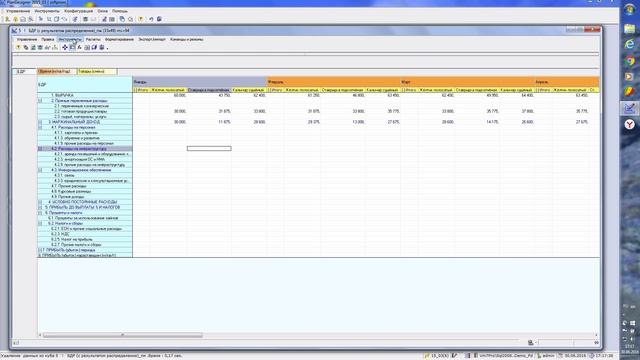Image resolution: width=640 pixels, height=360 pixels.
Task: Collapse the 3 МАРЖИНАЛЬНЫЙ ДОХОД row
Action: point(40,122)
